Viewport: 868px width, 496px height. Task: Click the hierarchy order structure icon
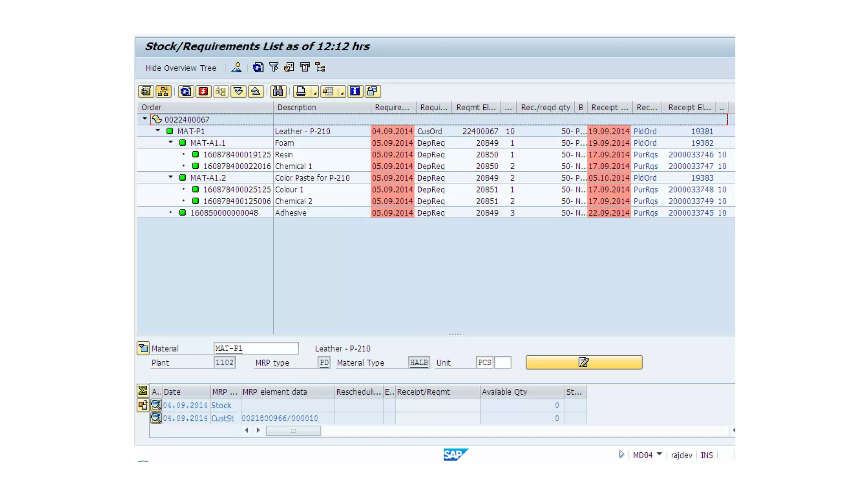pyautogui.click(x=164, y=91)
